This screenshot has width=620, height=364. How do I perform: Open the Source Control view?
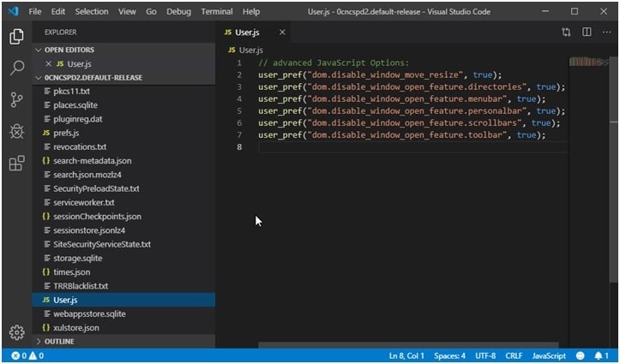16,100
